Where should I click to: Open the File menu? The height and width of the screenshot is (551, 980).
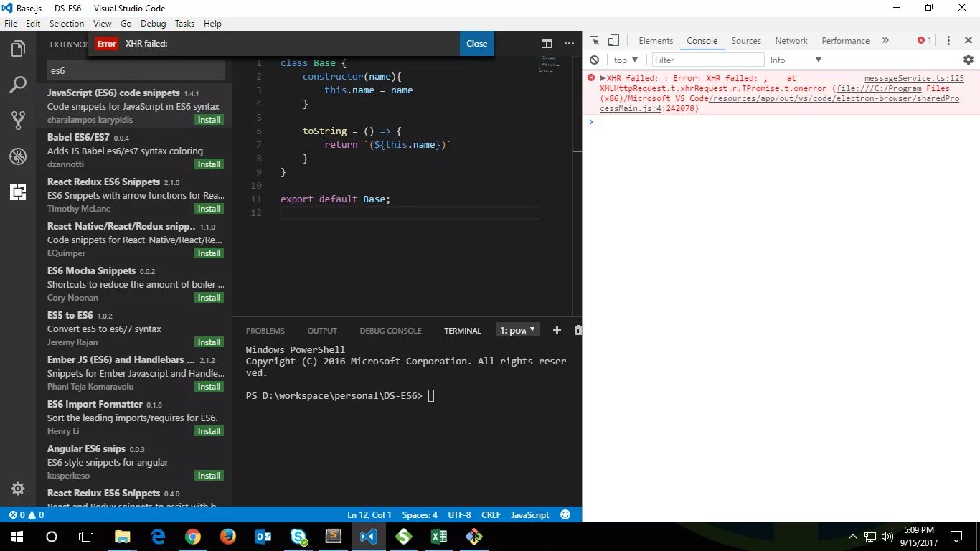(11, 24)
